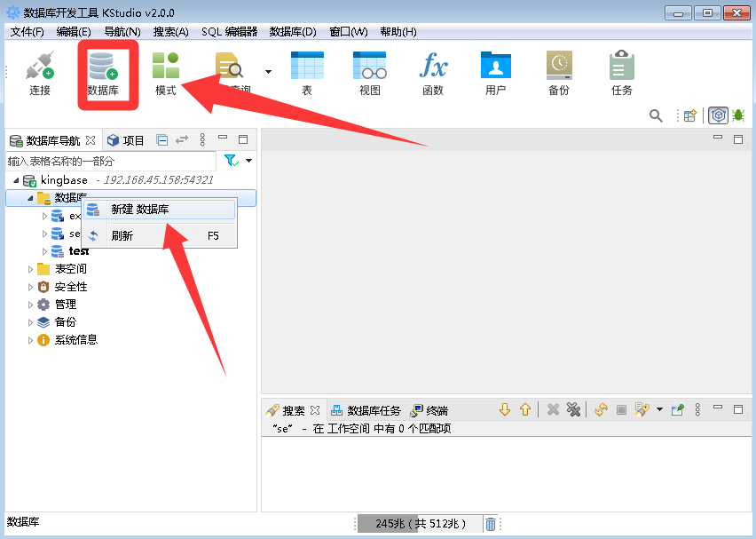This screenshot has height=539, width=756.
Task: Click the stop search square icon
Action: (x=621, y=409)
